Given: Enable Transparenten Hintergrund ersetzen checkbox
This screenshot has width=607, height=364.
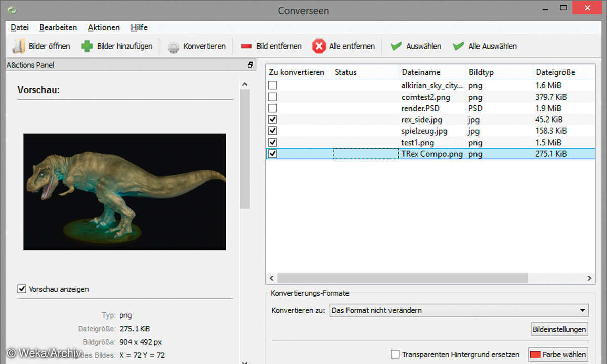Looking at the screenshot, I should (x=395, y=355).
